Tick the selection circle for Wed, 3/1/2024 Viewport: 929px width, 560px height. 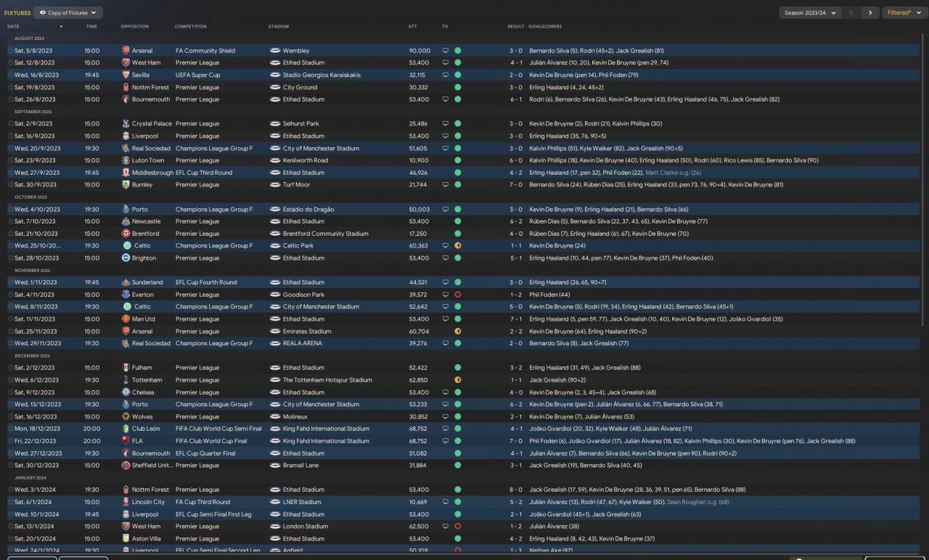(x=11, y=490)
